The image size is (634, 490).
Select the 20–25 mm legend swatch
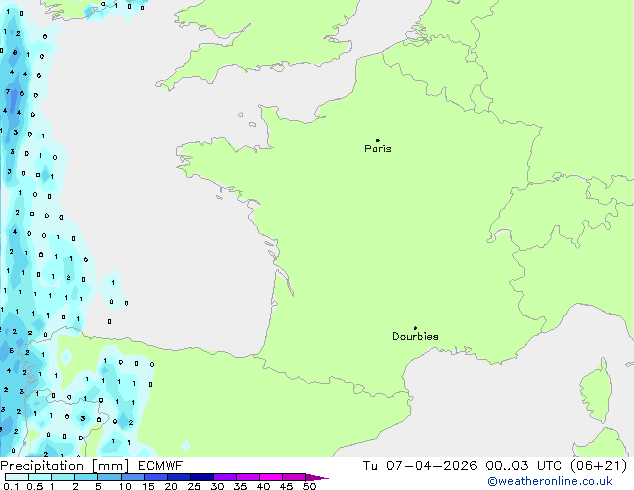tap(178, 477)
